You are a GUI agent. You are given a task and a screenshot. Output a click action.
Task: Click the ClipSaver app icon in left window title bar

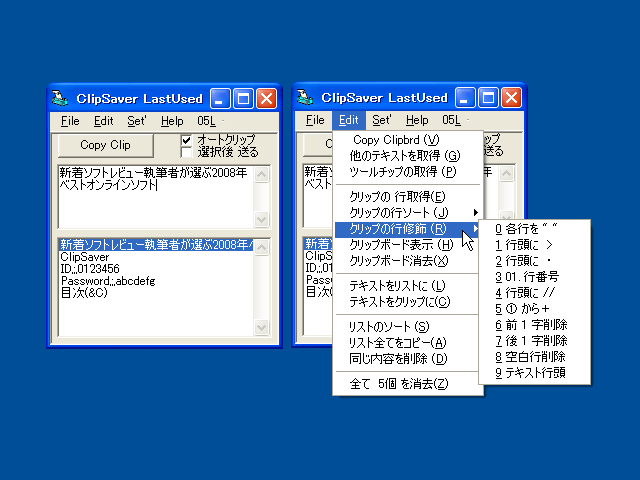[x=60, y=98]
